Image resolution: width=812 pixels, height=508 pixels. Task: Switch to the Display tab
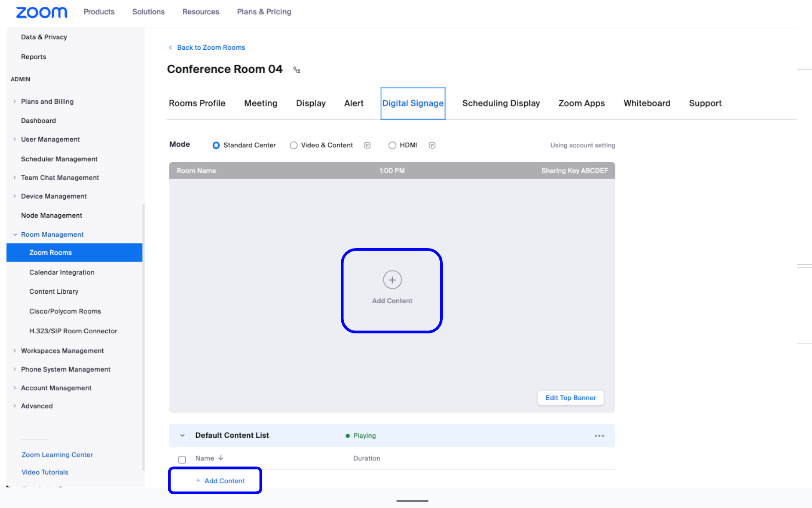coord(311,103)
